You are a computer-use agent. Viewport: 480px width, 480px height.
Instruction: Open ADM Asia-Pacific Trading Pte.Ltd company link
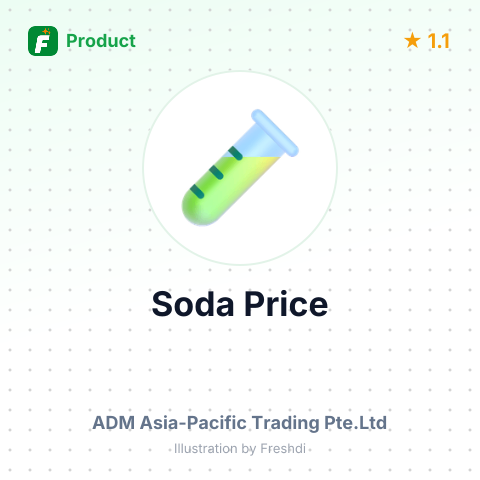[x=240, y=423]
